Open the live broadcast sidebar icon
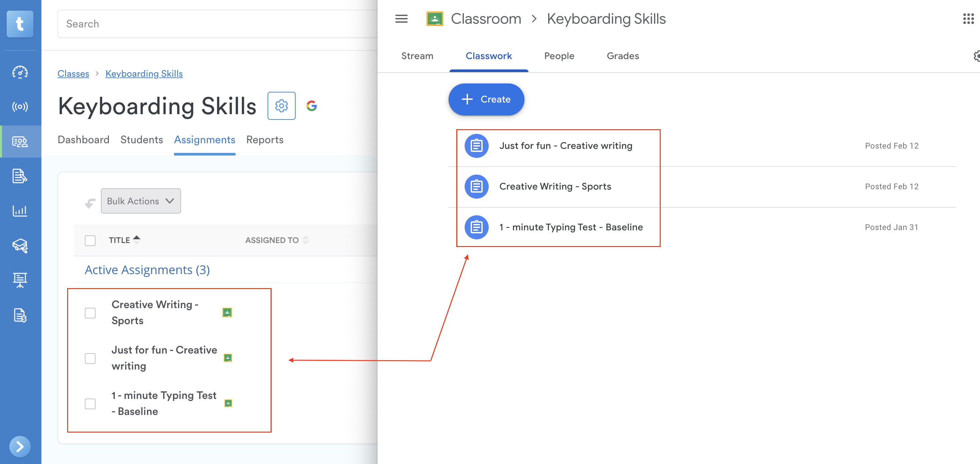Screen dimensions: 980x464 pos(20,106)
